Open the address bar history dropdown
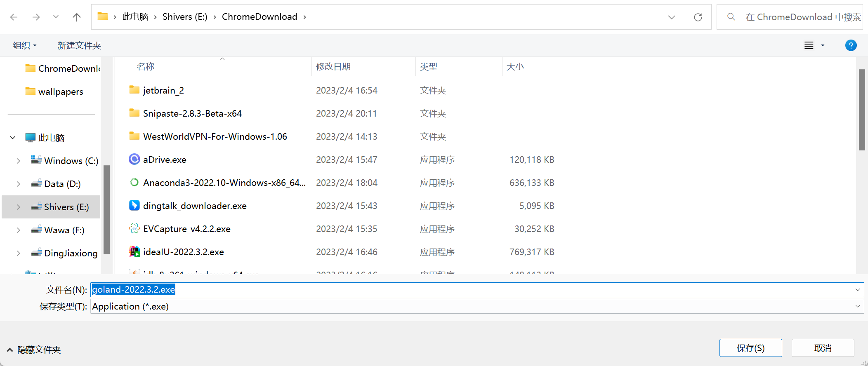This screenshot has height=366, width=868. tap(672, 17)
